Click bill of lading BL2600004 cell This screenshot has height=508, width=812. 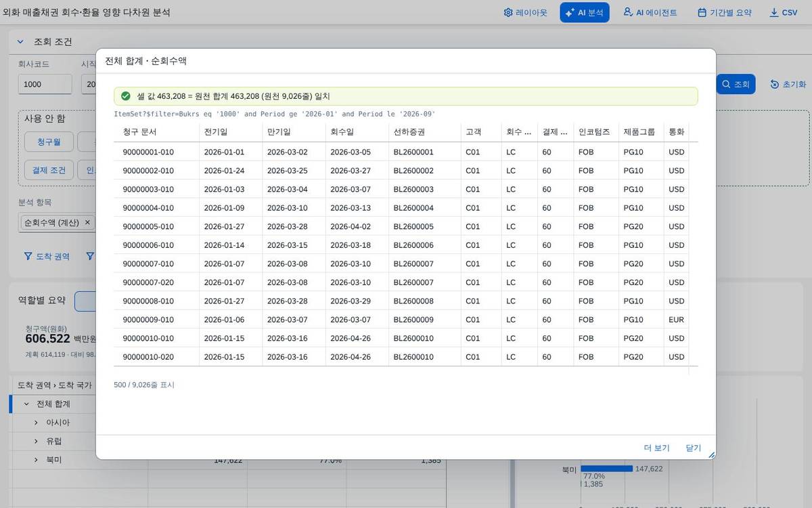tap(425, 208)
